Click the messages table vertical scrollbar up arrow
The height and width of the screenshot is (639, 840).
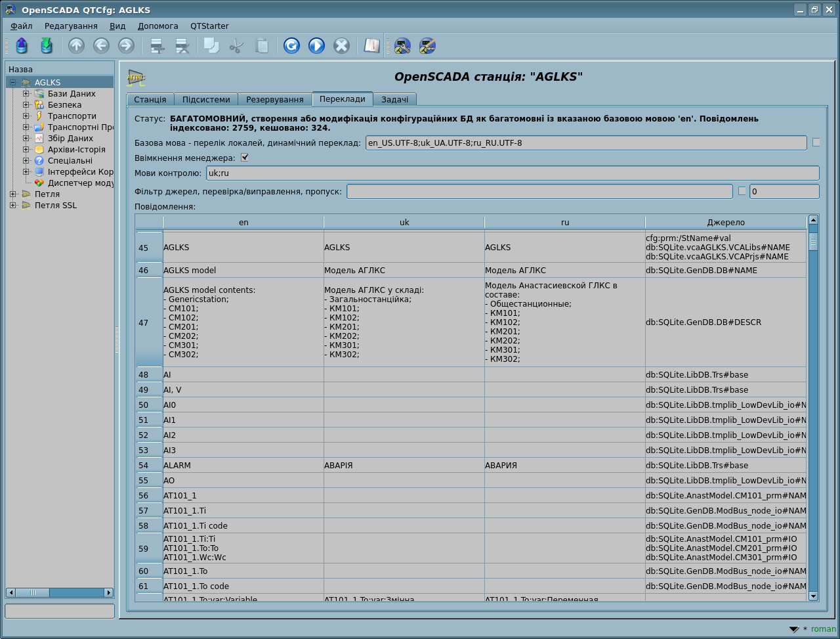coord(814,220)
